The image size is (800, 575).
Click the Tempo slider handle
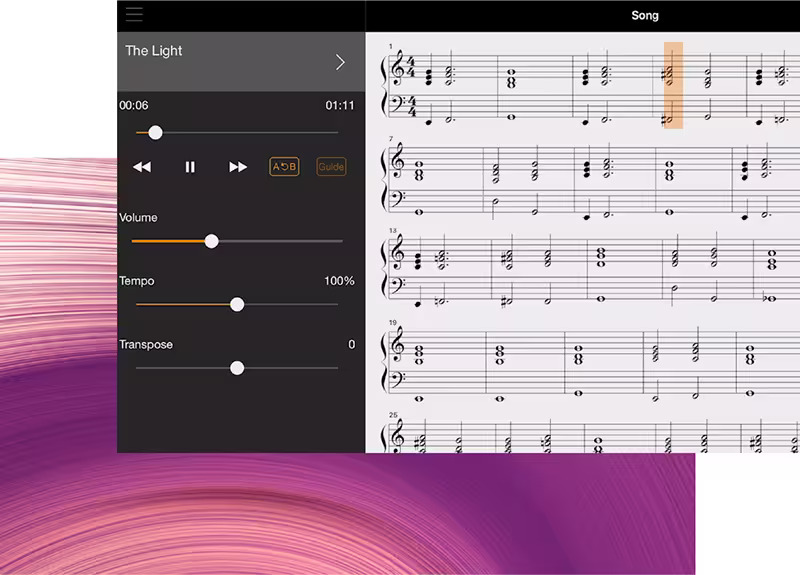click(x=237, y=304)
